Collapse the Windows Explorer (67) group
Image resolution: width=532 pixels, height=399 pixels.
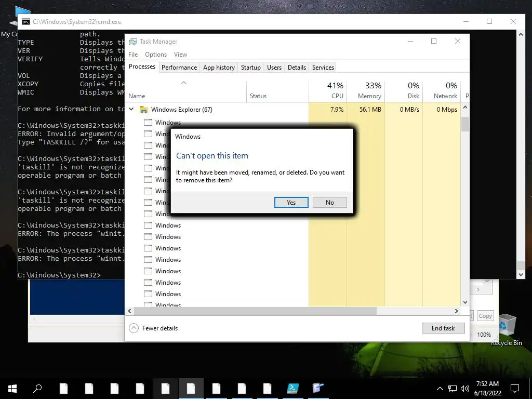pos(131,109)
